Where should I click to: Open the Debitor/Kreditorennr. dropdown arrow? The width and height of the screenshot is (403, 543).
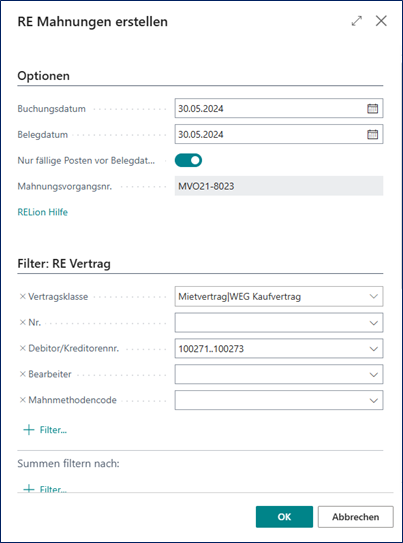tap(373, 348)
